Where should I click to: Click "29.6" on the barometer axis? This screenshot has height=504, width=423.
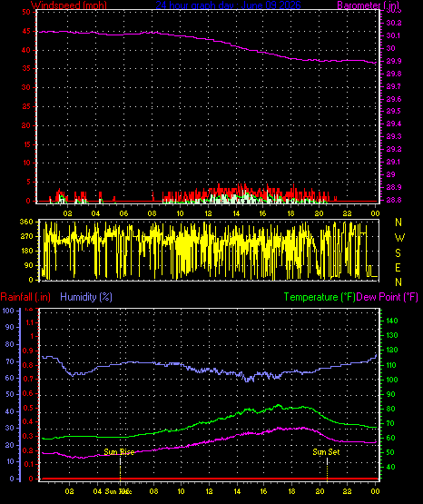click(394, 99)
